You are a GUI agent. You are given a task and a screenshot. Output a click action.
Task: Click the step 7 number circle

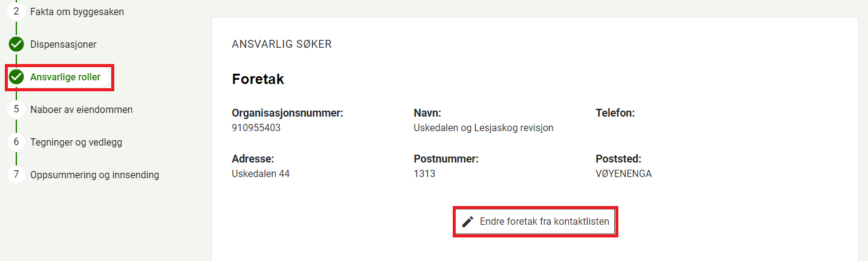pos(16,175)
